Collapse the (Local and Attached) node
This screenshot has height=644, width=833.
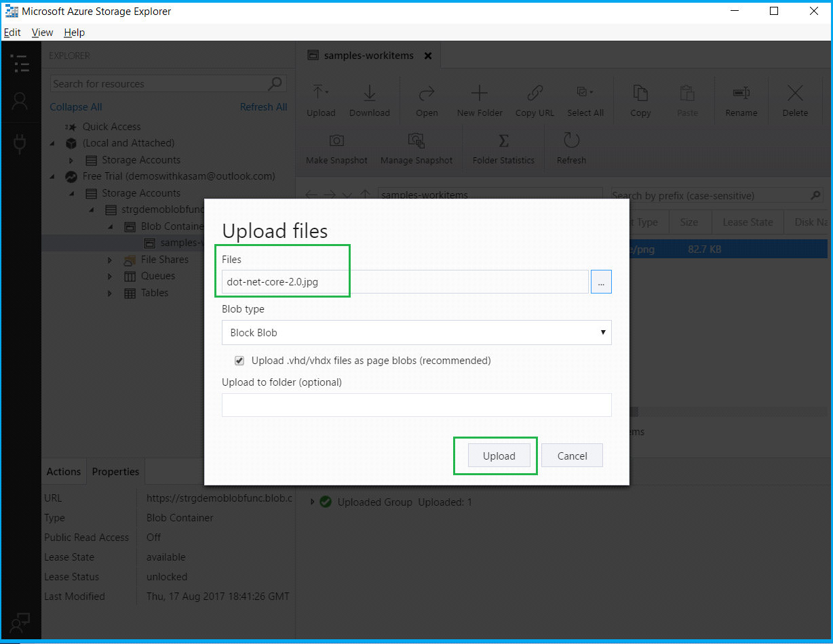(x=53, y=144)
